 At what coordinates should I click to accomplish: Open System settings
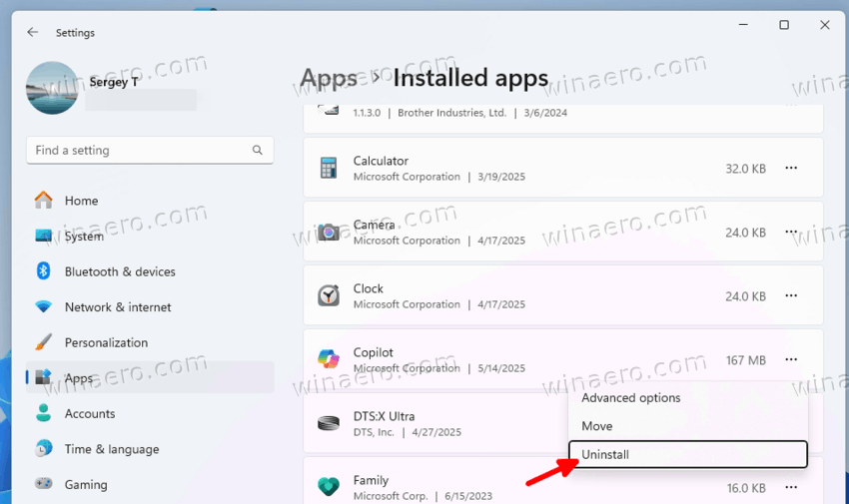(150, 237)
